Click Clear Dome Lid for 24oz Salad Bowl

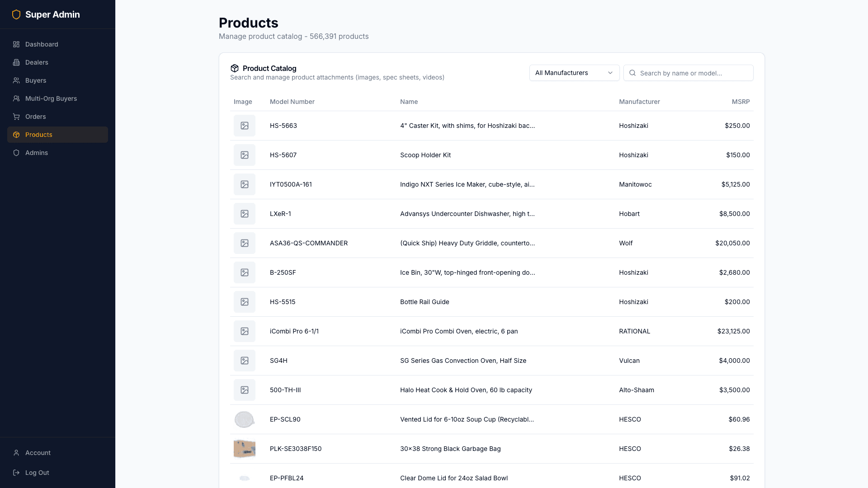point(454,478)
